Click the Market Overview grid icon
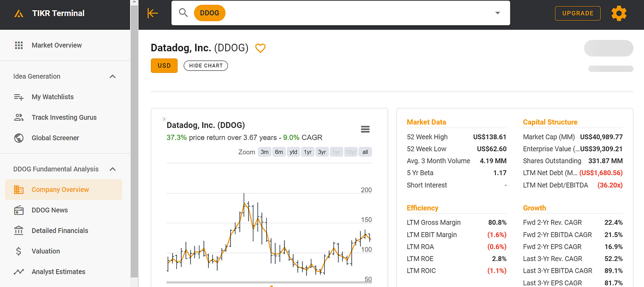This screenshot has height=287, width=644. click(x=19, y=45)
